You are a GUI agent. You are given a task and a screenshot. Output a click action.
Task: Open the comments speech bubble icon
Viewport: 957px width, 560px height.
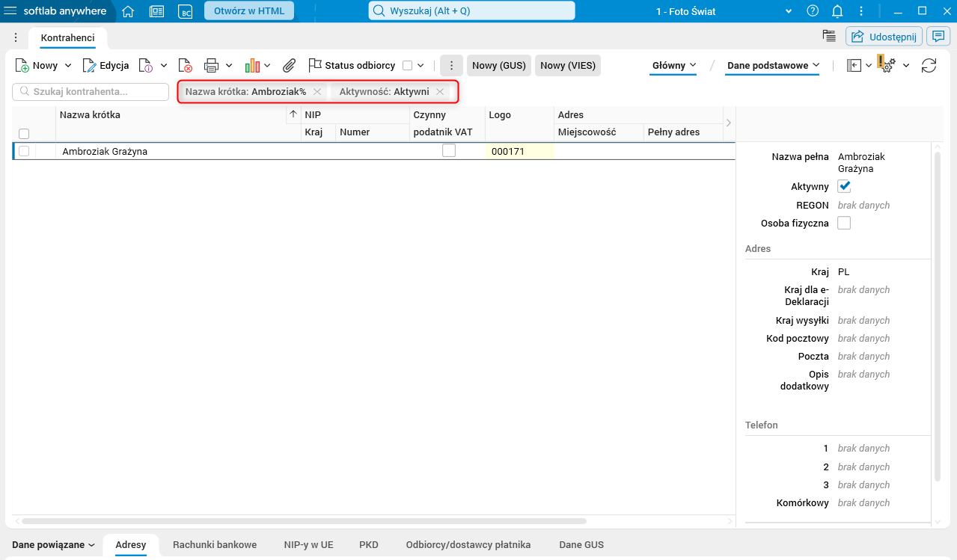tap(938, 36)
